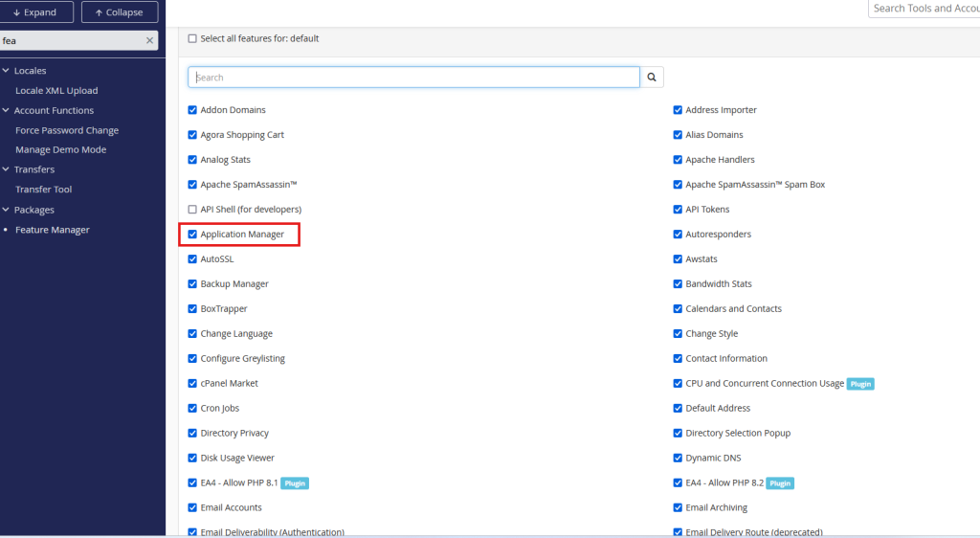
Task: Clear the sidebar search with X icon
Action: click(149, 41)
